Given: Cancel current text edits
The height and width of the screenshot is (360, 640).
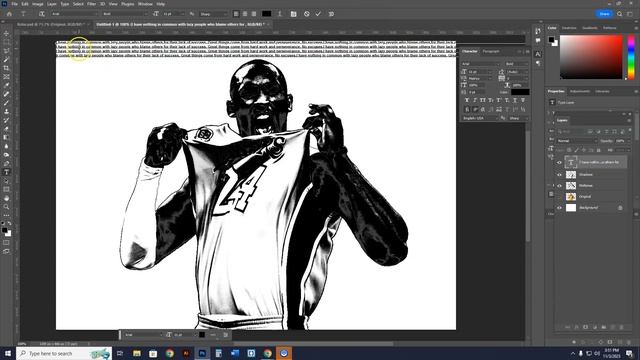Looking at the screenshot, I should (x=307, y=14).
